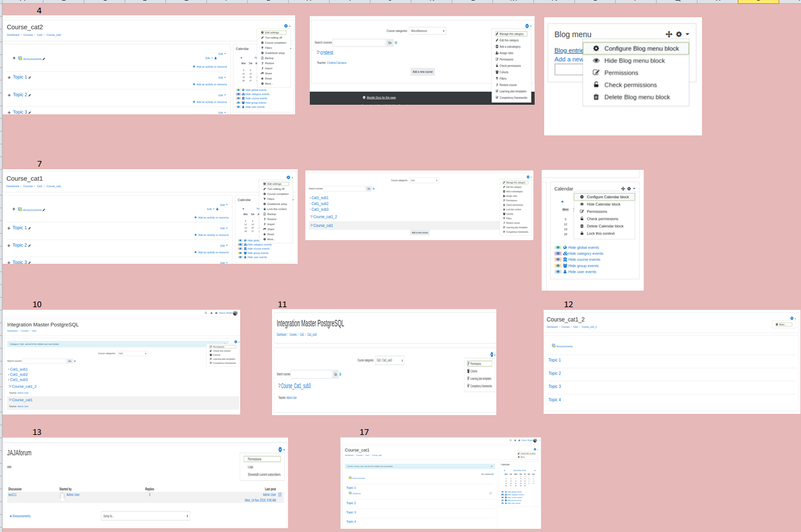Click gear icon above Configure Calendar block
The height and width of the screenshot is (532, 801).
(x=629, y=189)
